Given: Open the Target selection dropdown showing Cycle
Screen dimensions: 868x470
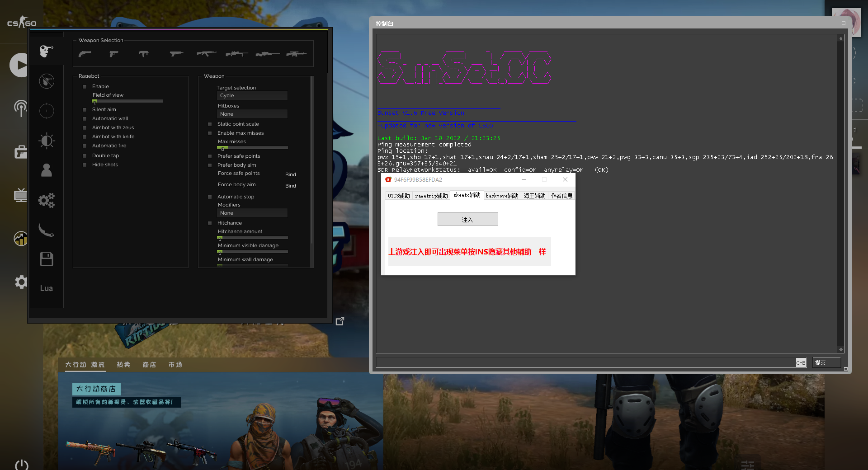Looking at the screenshot, I should pyautogui.click(x=252, y=96).
